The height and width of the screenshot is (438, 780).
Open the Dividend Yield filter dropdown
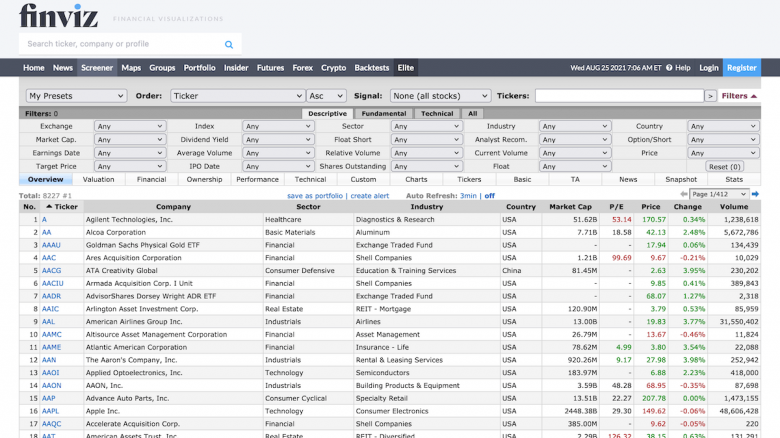pyautogui.click(x=278, y=140)
